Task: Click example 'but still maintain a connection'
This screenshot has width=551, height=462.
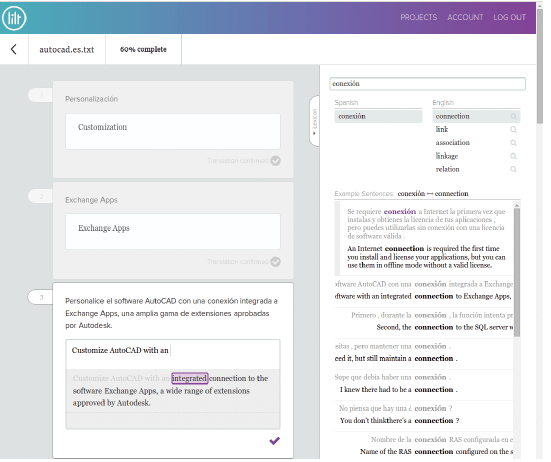Action: point(396,358)
